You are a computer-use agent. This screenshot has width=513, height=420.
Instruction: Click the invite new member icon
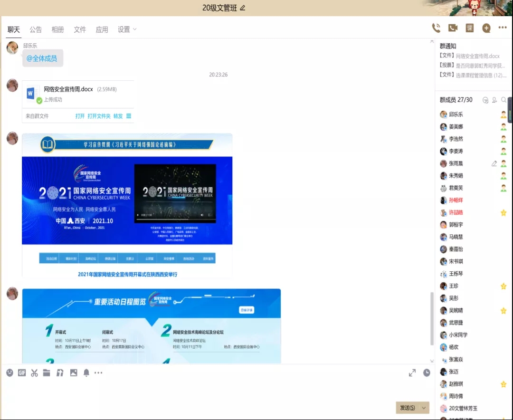point(494,100)
